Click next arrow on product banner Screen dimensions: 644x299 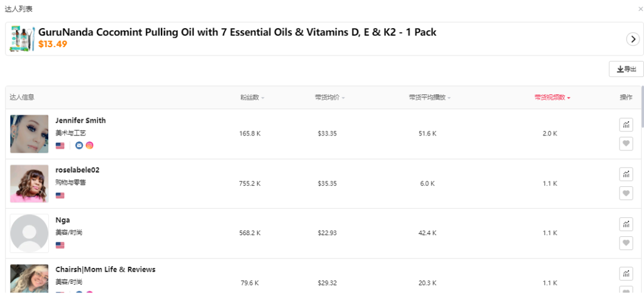coord(633,39)
